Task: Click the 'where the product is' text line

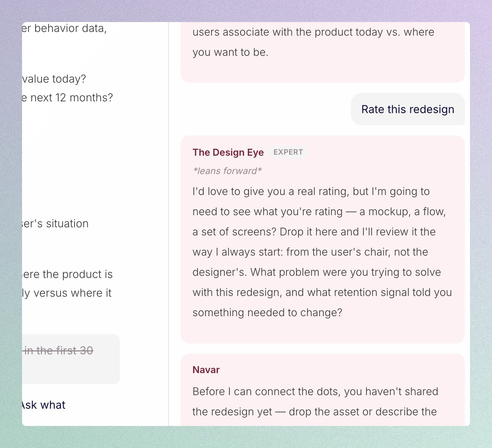Action: (x=67, y=274)
